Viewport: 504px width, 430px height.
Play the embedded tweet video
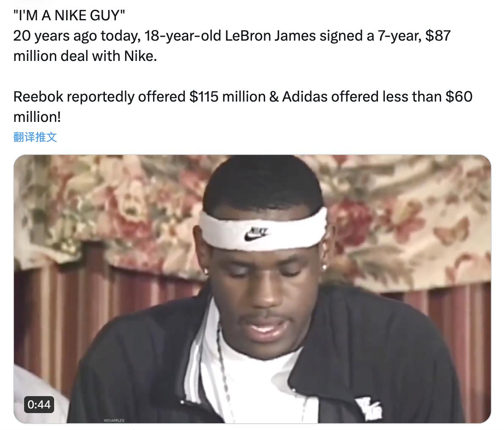coord(252,289)
